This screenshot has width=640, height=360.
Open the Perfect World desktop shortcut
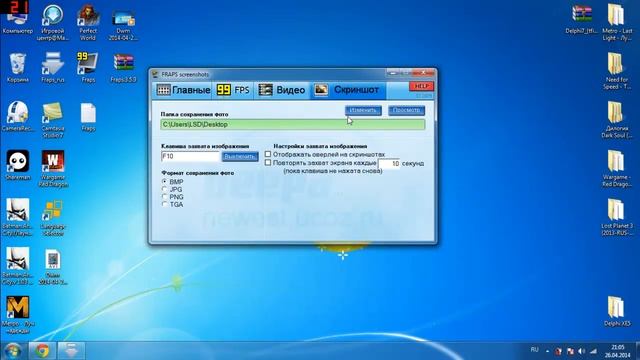(88, 23)
